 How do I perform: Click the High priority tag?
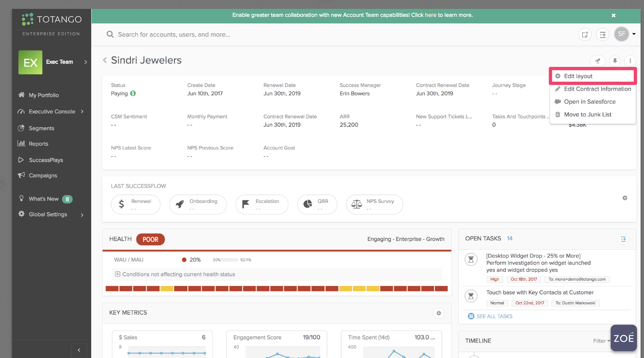(495, 279)
